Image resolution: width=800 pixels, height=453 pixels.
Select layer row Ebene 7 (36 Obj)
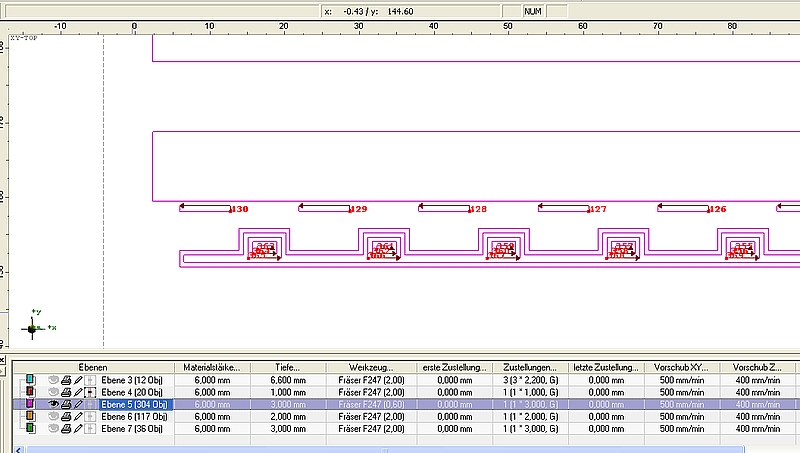click(x=132, y=429)
